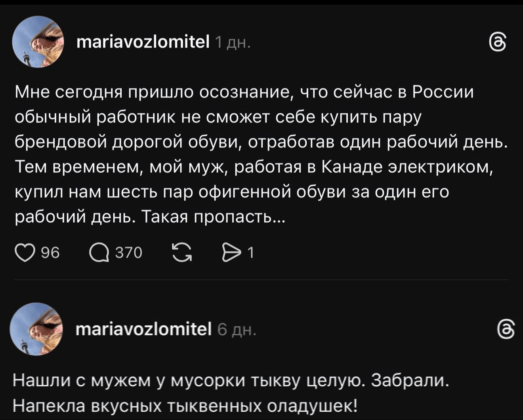Open replies via the speech bubble icon
Screen dimensions: 523x420
point(99,252)
